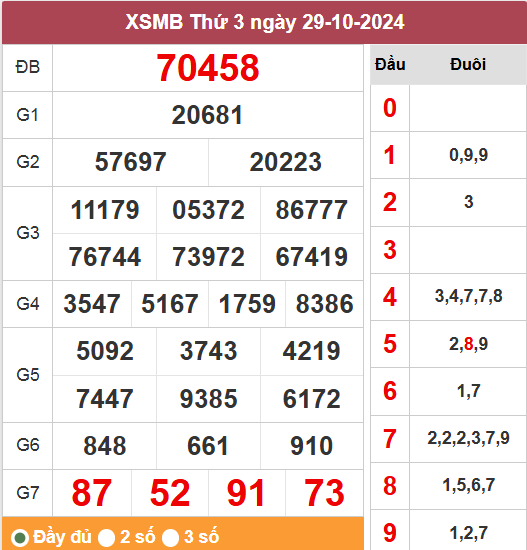Click the tail values '3,4,7,7,8'
This screenshot has height=550, width=527.
468,296
